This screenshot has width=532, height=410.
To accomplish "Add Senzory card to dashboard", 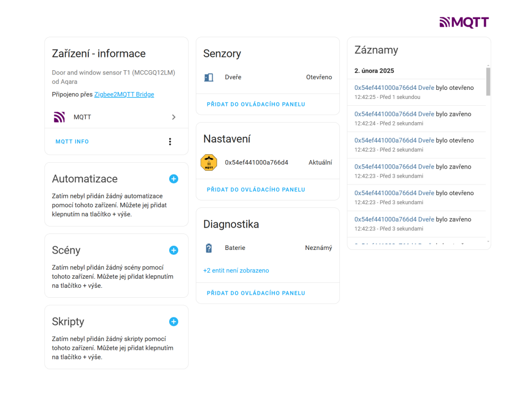I will pyautogui.click(x=256, y=104).
